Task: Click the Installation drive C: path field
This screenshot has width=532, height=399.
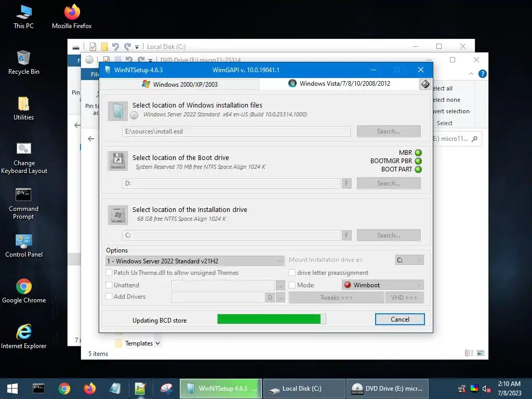Action: click(x=231, y=235)
